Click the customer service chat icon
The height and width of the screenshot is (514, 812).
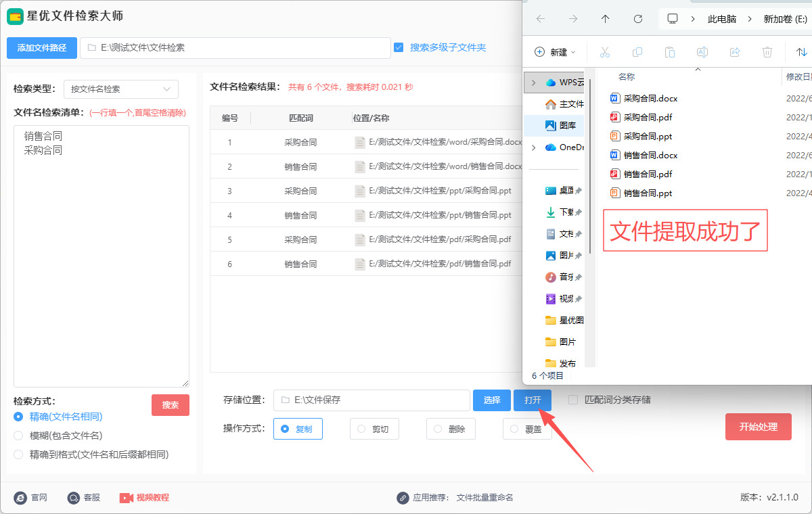pos(74,498)
